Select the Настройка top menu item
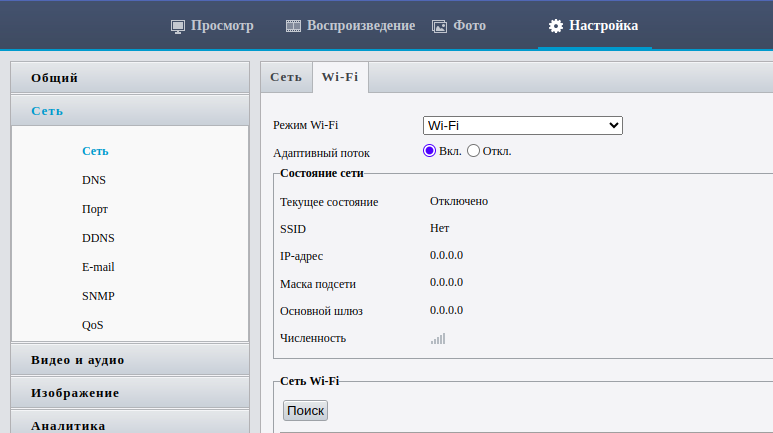Viewport: 773px width, 433px height. click(594, 26)
